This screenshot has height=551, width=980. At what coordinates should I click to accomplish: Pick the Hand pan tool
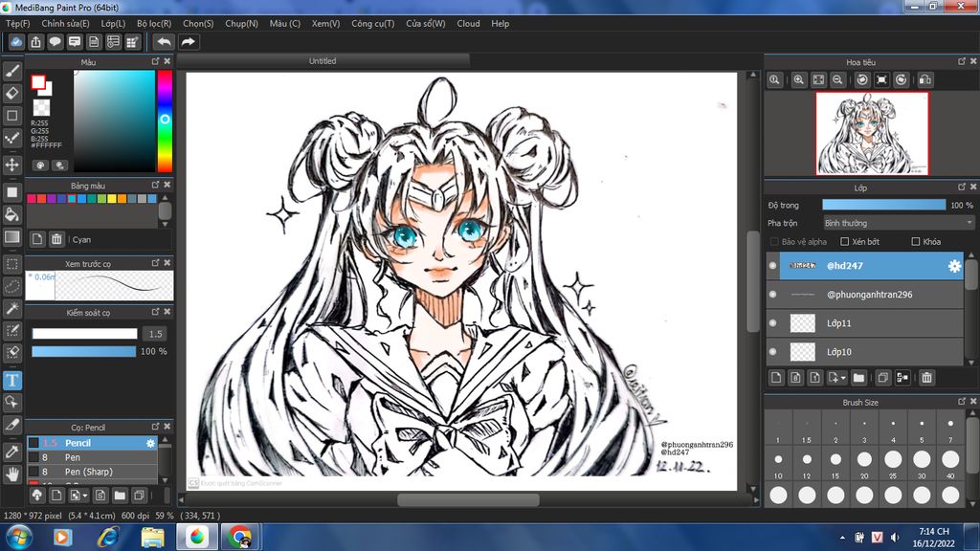[12, 473]
